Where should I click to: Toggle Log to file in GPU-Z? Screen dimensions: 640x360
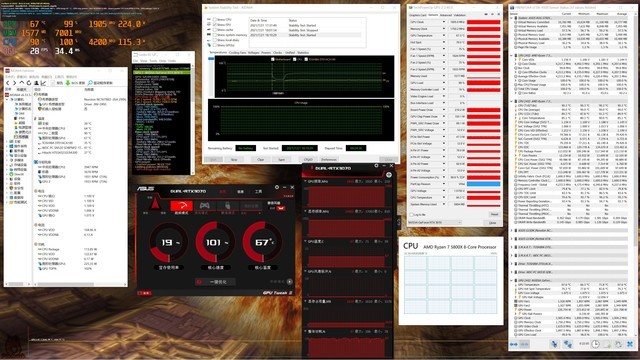[x=411, y=214]
